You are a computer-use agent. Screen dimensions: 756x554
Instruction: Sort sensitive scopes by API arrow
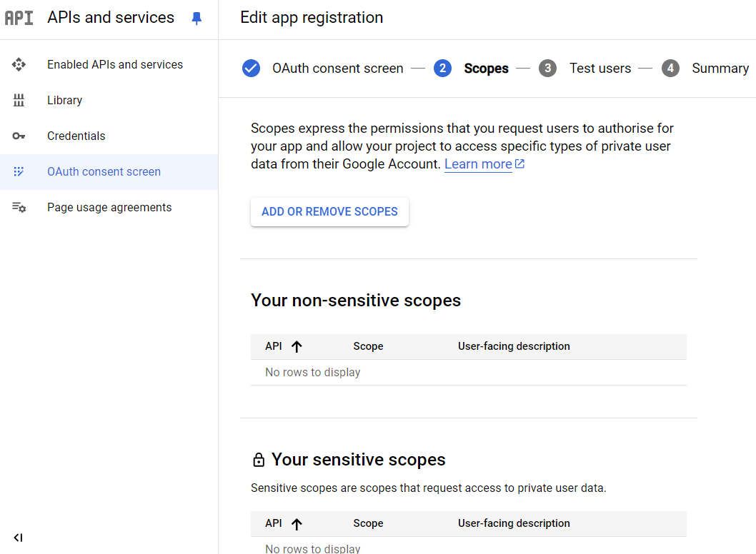pyautogui.click(x=297, y=523)
